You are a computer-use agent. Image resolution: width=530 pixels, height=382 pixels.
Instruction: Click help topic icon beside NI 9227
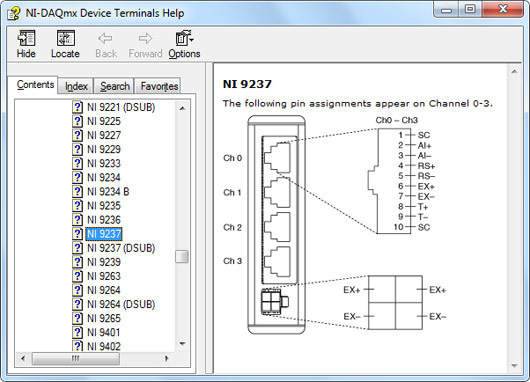[x=77, y=135]
